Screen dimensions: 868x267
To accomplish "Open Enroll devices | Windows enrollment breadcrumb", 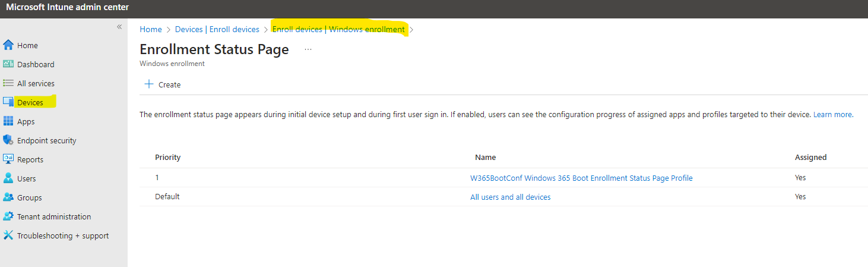I will pyautogui.click(x=338, y=29).
